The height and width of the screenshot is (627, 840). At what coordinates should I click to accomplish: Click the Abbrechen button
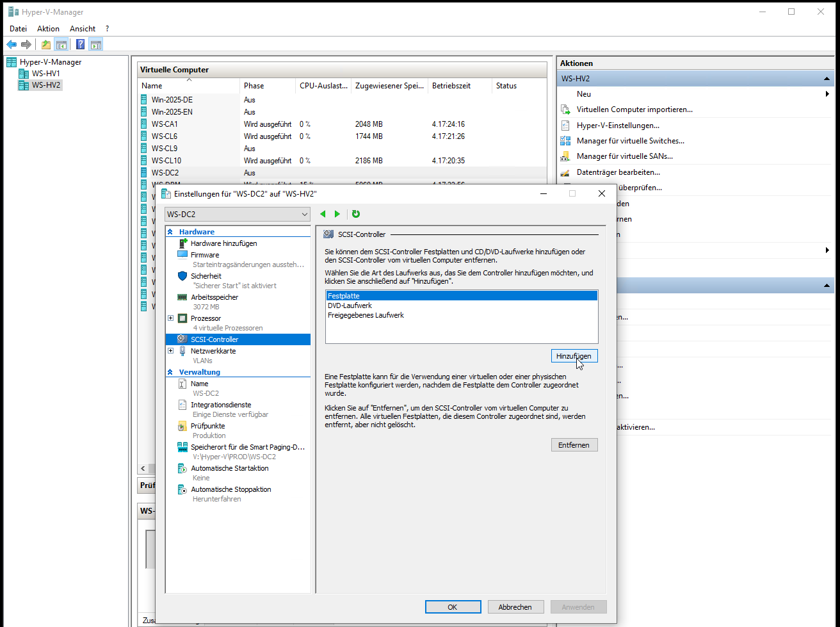[x=515, y=607]
